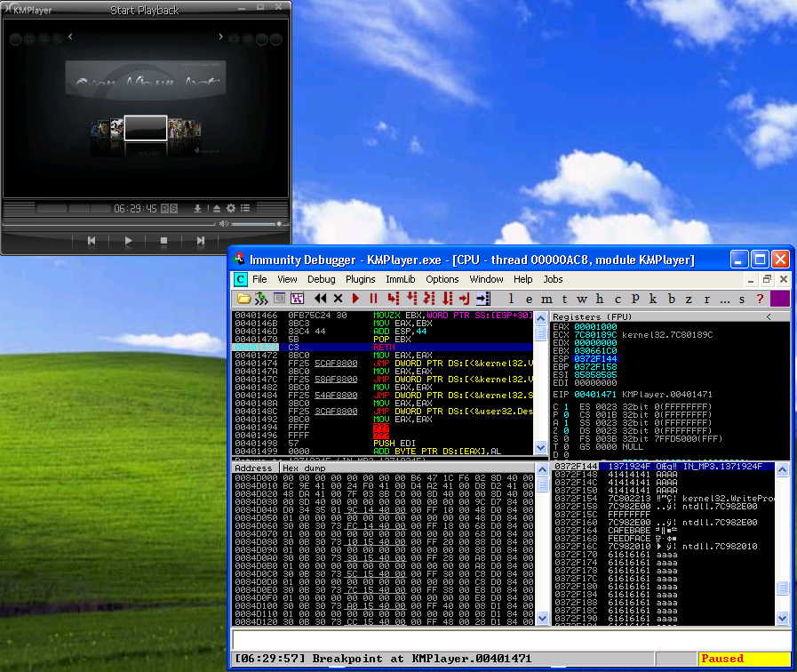Click the Step Into toolbar icon

394,299
